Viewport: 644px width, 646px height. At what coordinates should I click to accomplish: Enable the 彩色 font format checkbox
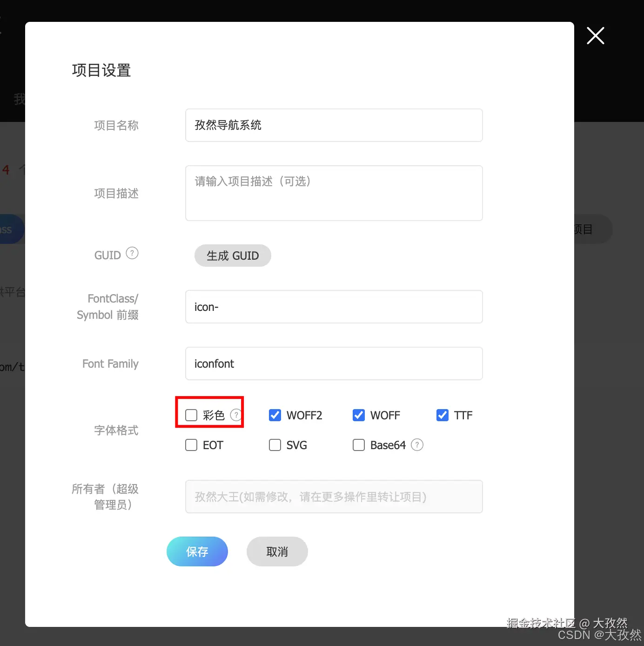click(x=191, y=415)
